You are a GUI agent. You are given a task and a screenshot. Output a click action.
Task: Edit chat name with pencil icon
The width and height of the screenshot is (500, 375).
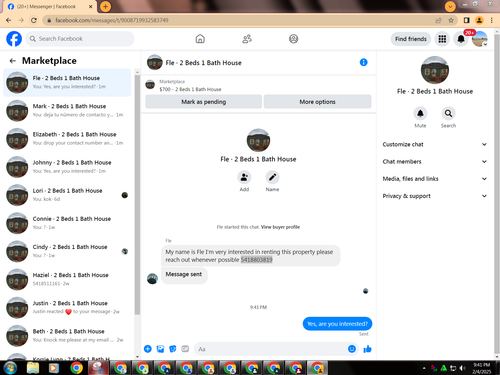pos(272,177)
